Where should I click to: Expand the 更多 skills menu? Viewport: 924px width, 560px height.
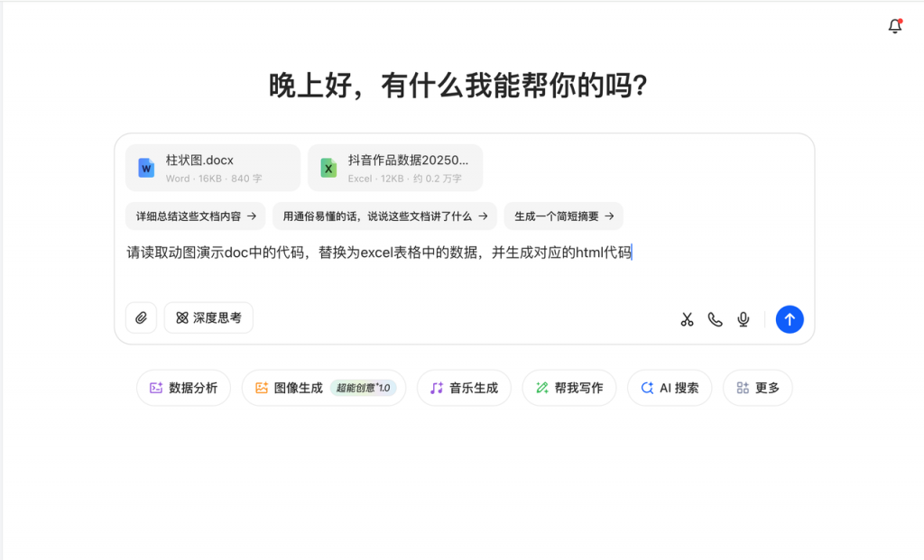click(x=758, y=388)
